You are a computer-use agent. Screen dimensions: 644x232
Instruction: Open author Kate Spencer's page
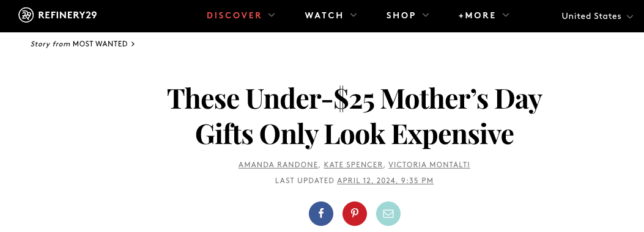[353, 164]
